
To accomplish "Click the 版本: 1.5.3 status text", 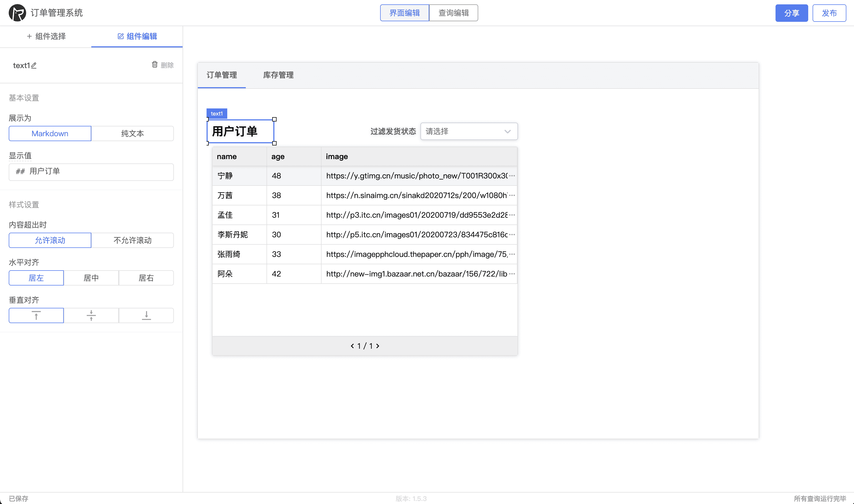I will [411, 499].
